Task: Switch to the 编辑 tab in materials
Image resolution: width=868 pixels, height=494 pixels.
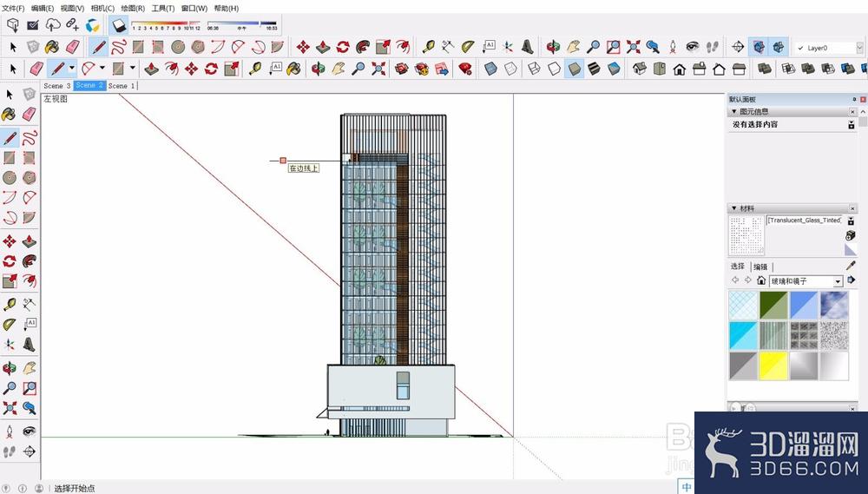Action: (x=760, y=267)
